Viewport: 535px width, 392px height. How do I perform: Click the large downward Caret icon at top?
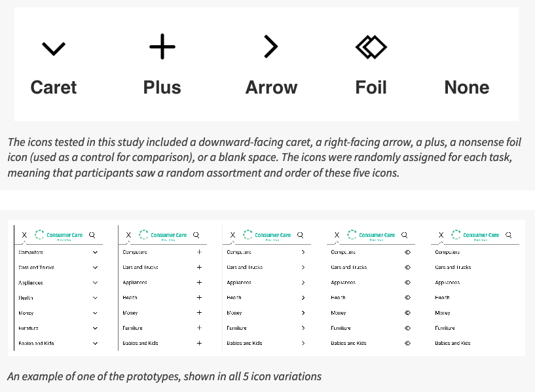point(54,48)
